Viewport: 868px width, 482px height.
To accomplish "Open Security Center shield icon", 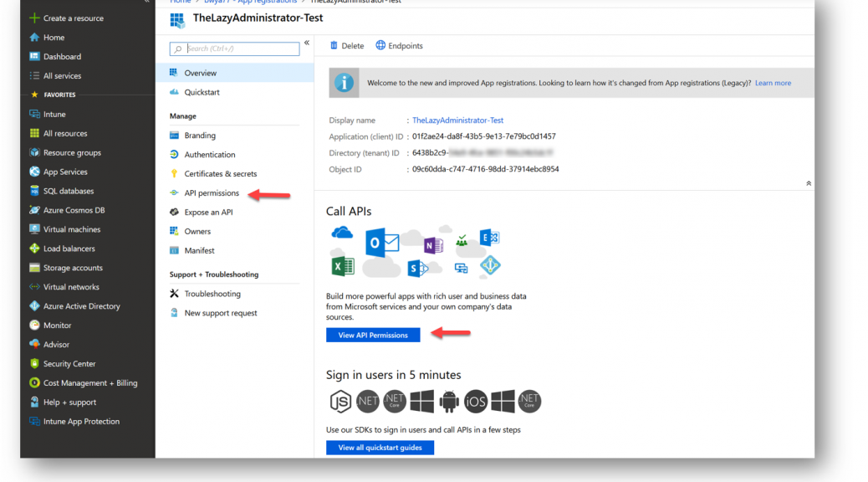I will coord(34,363).
